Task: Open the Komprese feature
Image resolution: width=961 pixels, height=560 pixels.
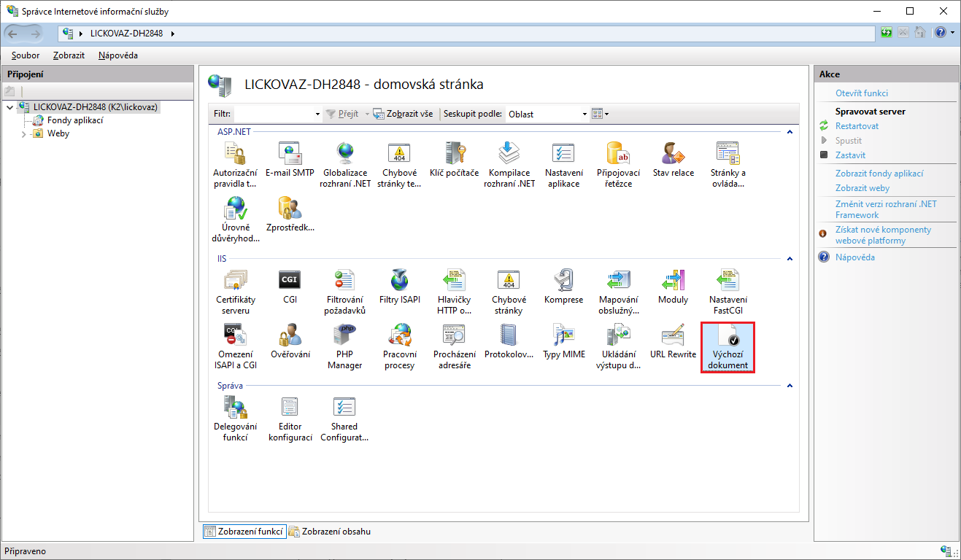Action: tap(564, 287)
